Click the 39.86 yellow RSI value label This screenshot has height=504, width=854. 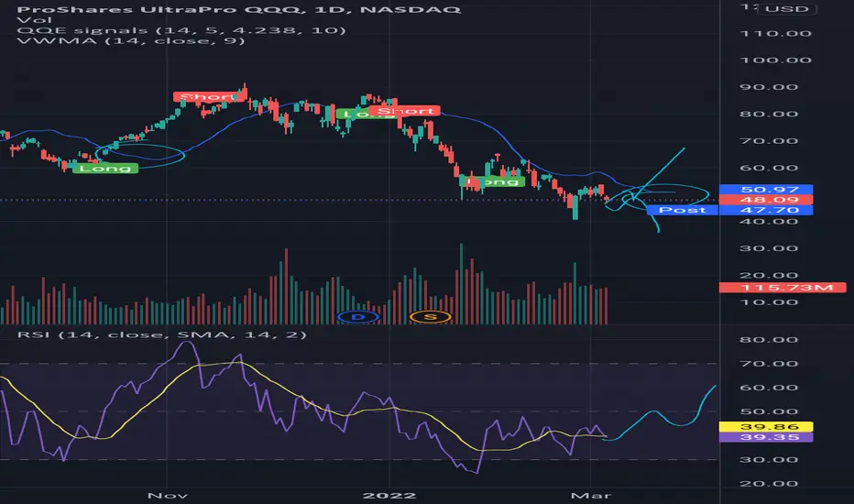coord(766,427)
